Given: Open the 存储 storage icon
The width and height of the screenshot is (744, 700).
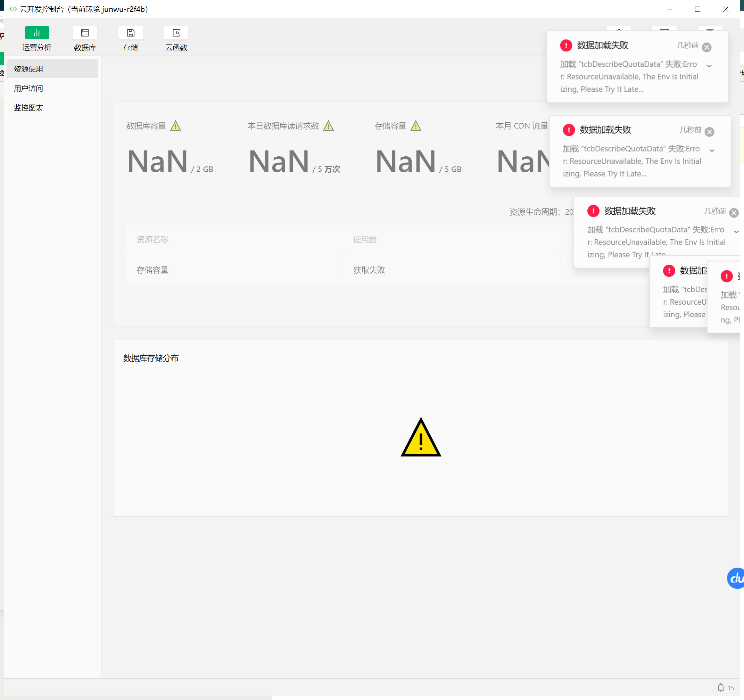Looking at the screenshot, I should tap(130, 33).
